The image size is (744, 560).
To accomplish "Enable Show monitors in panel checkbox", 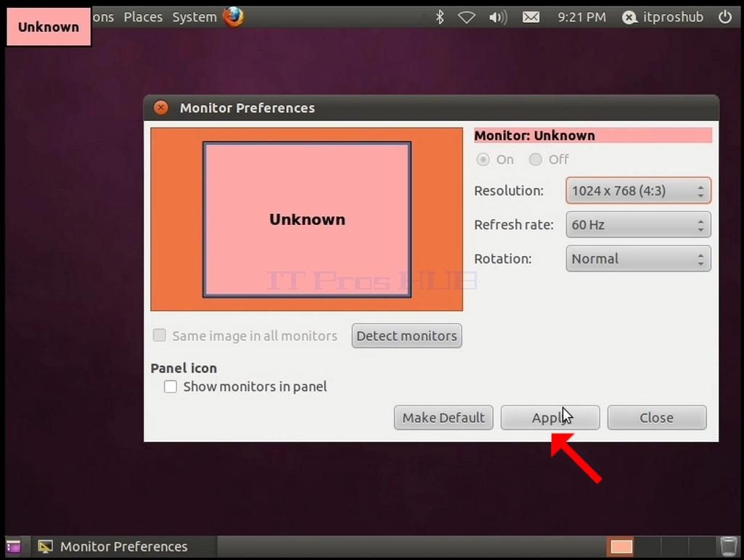I will coord(171,387).
